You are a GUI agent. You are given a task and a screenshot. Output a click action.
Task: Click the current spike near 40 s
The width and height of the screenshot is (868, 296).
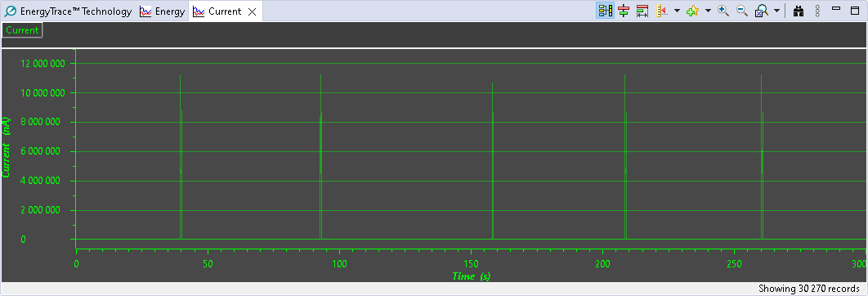181,157
